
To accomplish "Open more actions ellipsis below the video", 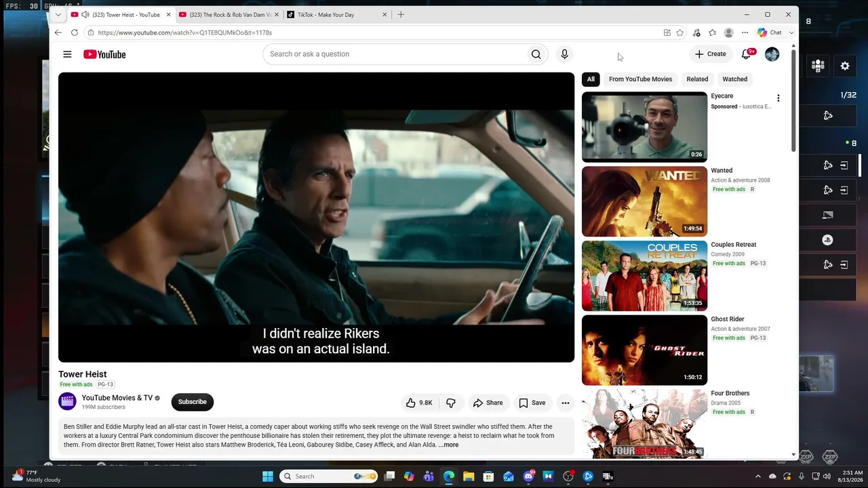I will click(565, 403).
